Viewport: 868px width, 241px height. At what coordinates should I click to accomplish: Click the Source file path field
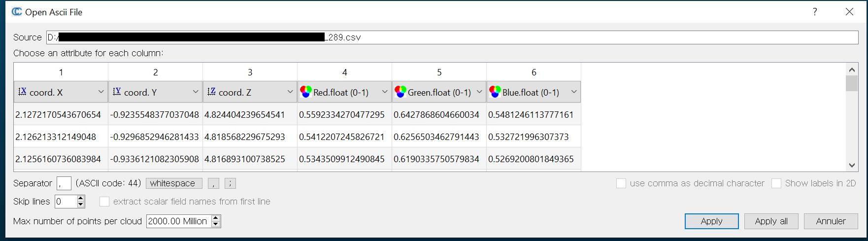[x=452, y=37]
